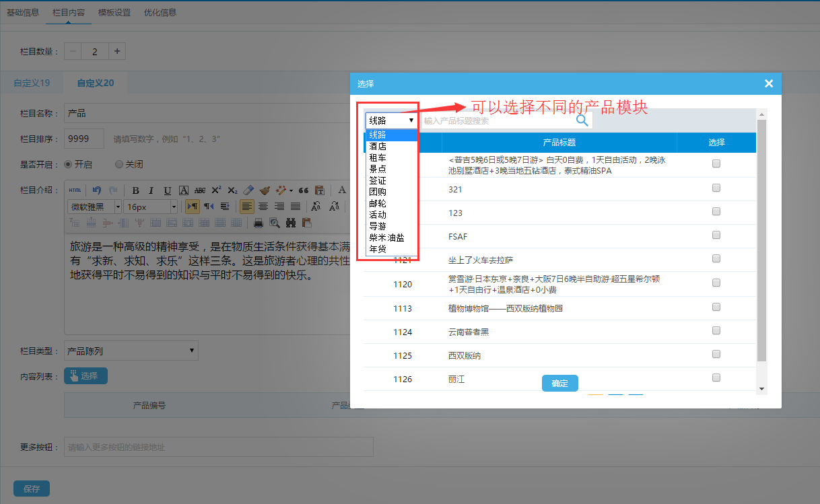The height and width of the screenshot is (504, 820).
Task: Open the 自定义19 tab
Action: pyautogui.click(x=32, y=83)
